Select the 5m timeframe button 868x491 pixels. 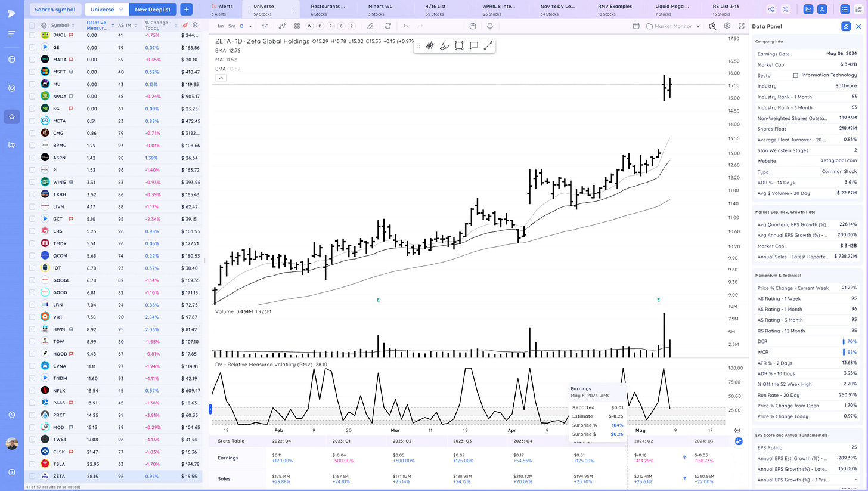click(232, 26)
